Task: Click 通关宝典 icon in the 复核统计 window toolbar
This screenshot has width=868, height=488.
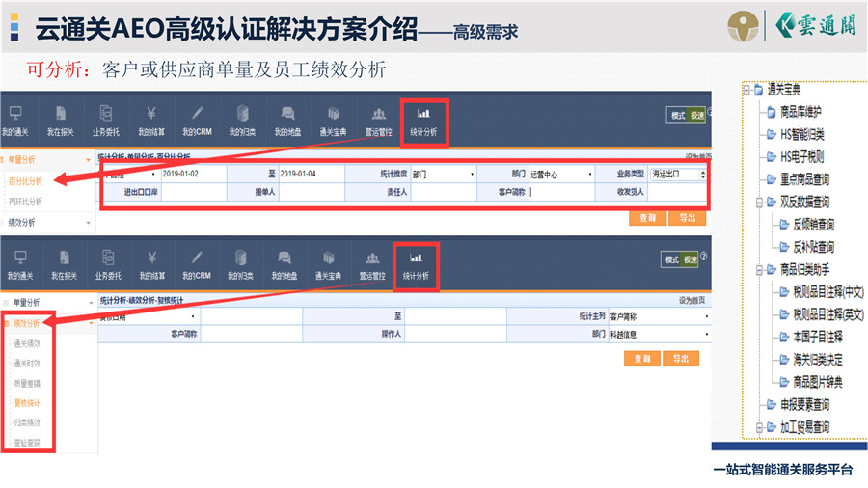Action: tap(328, 258)
